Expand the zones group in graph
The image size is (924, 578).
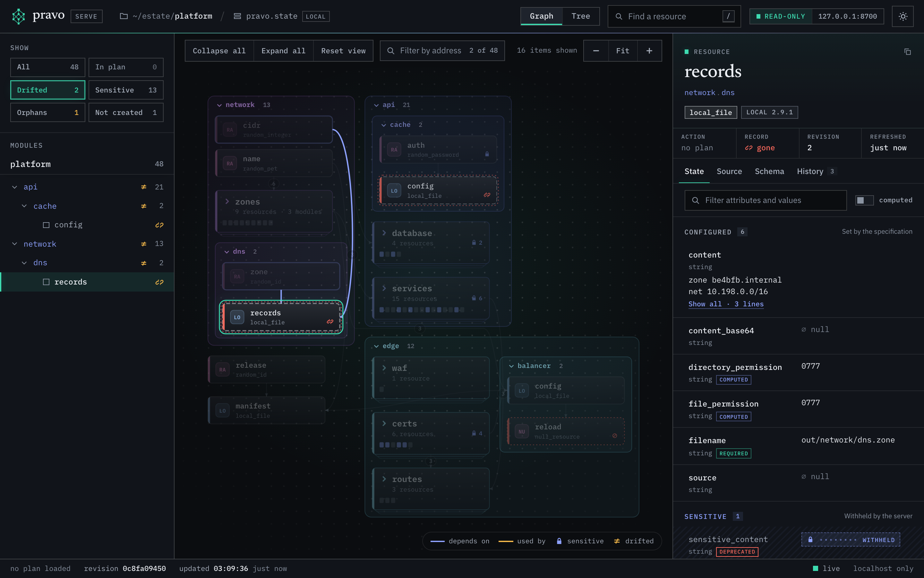(227, 201)
